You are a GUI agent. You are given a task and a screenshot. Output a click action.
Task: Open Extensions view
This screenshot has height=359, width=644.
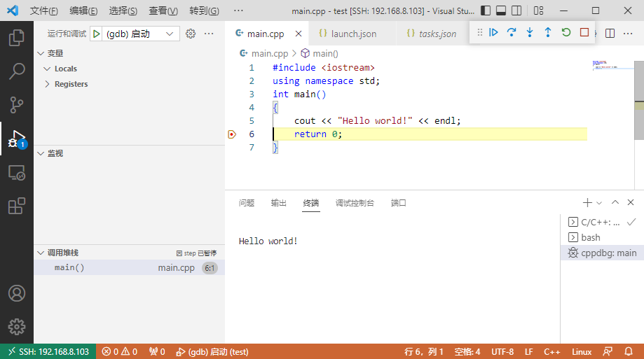pyautogui.click(x=16, y=206)
